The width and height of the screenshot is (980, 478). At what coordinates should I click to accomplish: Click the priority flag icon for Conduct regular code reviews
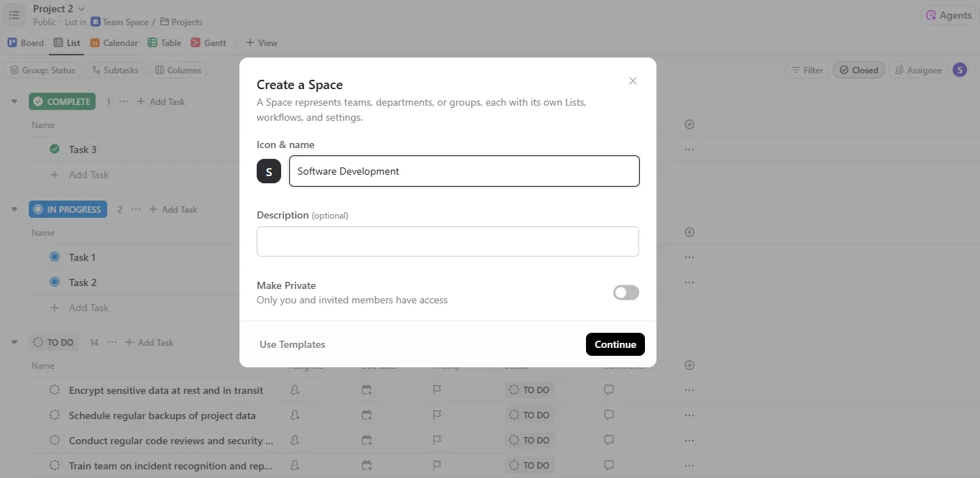click(437, 440)
